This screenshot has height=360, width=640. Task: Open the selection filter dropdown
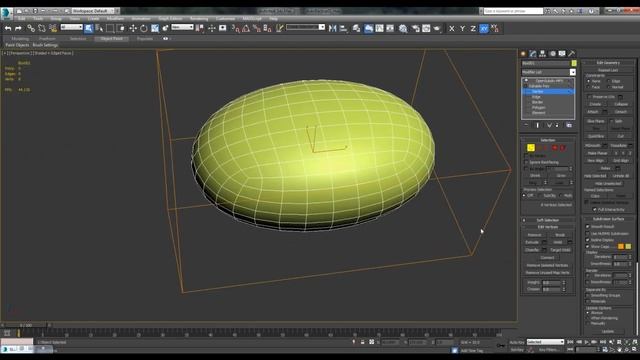point(72,27)
